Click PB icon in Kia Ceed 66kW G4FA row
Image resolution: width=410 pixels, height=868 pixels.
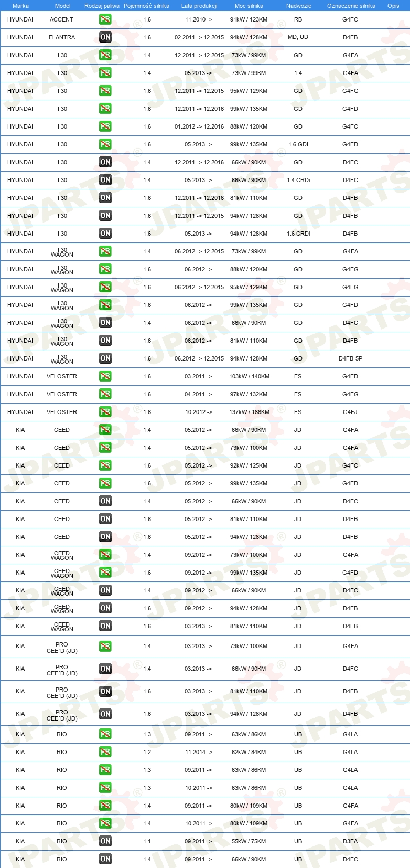coord(105,430)
